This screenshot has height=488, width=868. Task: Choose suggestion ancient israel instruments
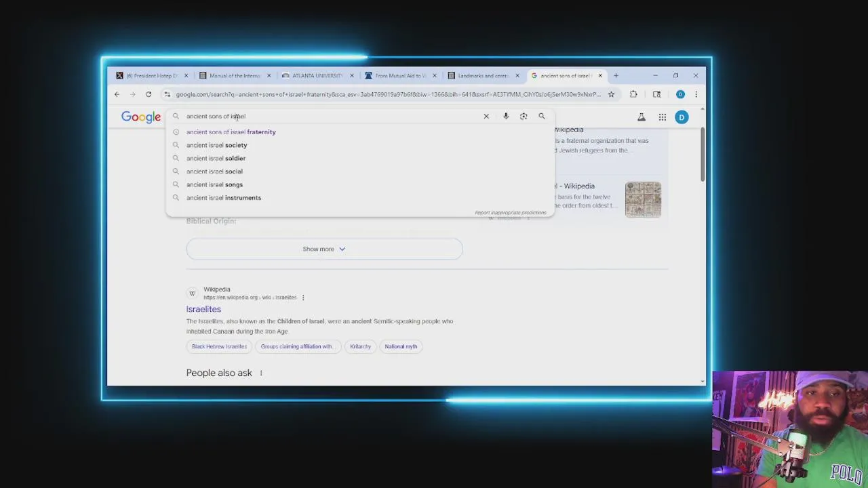(360, 198)
